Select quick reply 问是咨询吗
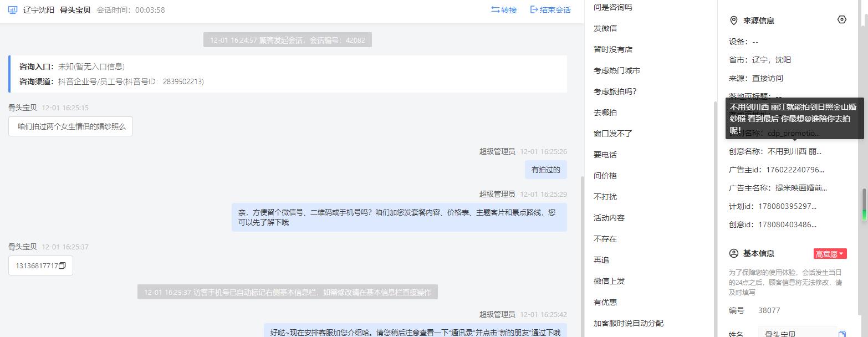The height and width of the screenshot is (337, 868). coord(612,7)
